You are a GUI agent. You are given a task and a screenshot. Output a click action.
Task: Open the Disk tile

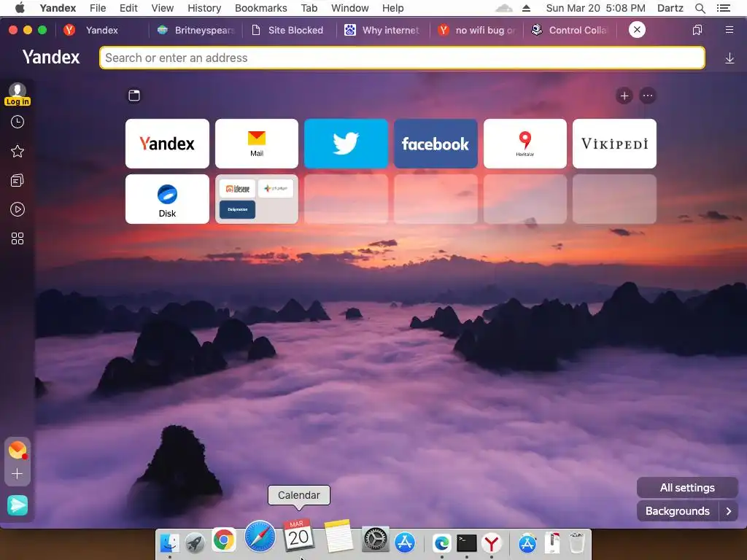[167, 199]
